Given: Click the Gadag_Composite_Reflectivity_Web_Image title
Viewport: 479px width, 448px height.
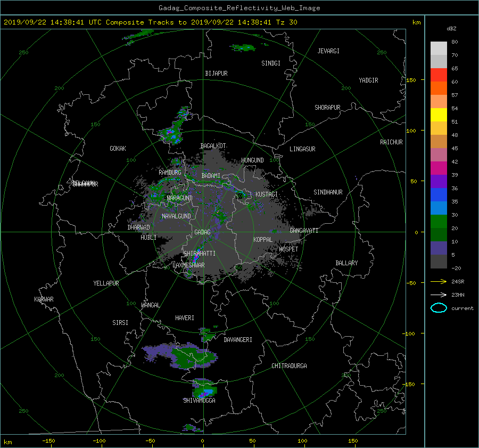Looking at the screenshot, I should coord(240,8).
